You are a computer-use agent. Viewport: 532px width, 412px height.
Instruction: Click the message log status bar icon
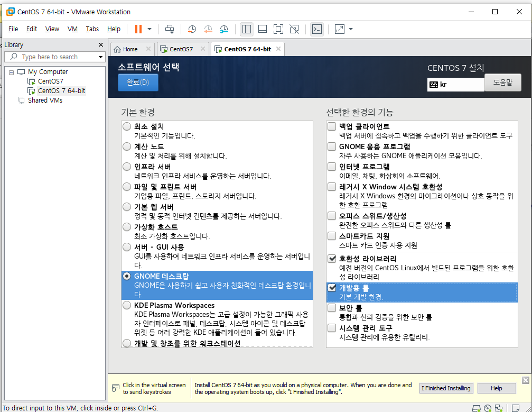tap(516, 408)
